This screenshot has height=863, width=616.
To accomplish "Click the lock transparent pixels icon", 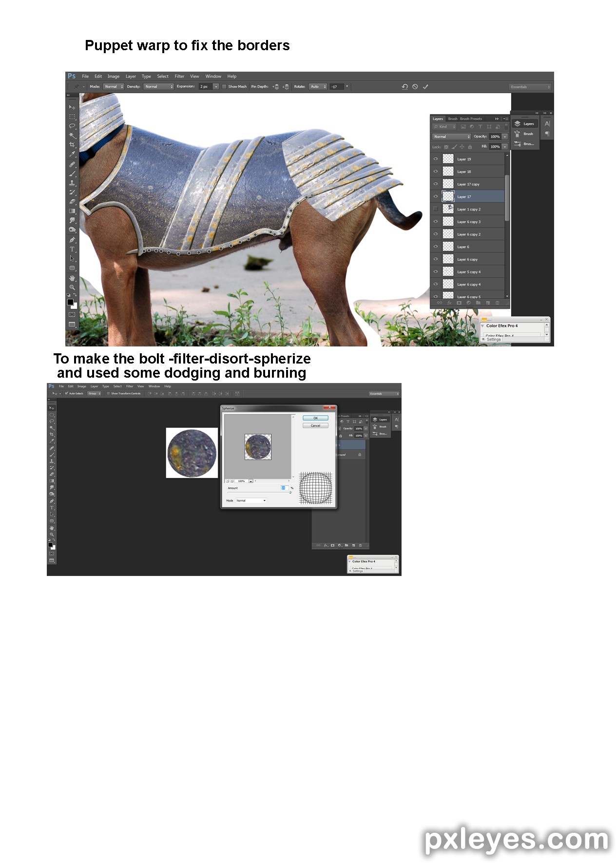I will pyautogui.click(x=446, y=147).
